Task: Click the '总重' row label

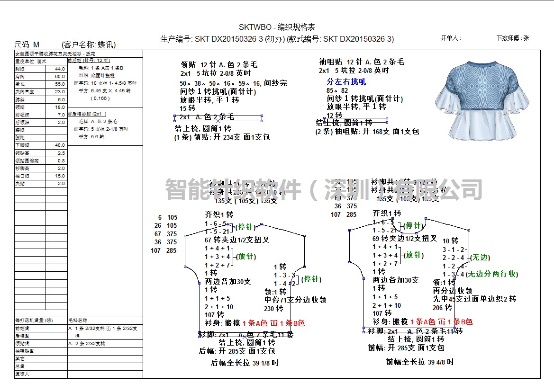Action: point(20,366)
